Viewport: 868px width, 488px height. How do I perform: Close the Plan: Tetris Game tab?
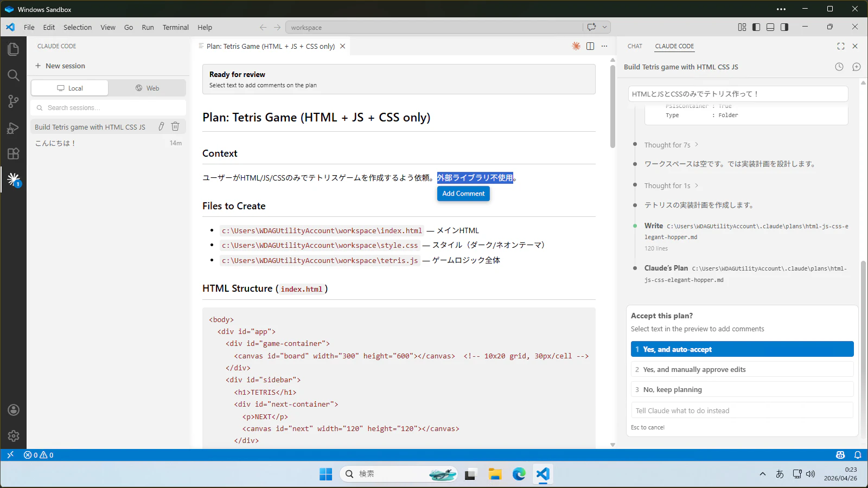coord(343,46)
